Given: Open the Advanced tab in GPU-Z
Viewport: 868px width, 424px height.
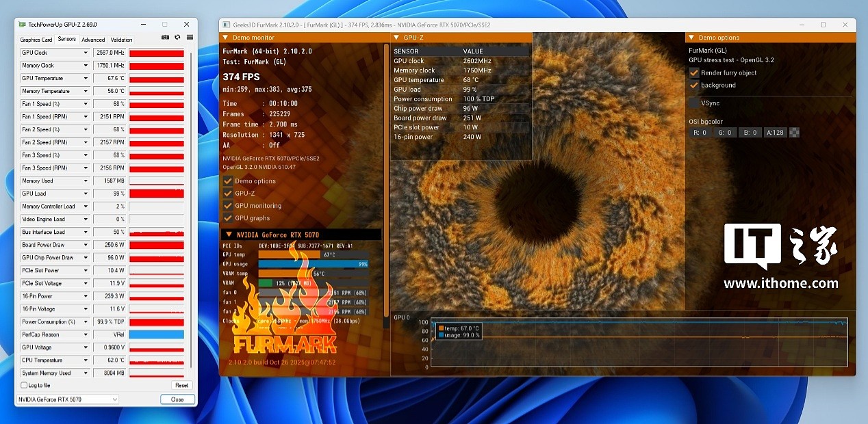Looking at the screenshot, I should pos(93,40).
